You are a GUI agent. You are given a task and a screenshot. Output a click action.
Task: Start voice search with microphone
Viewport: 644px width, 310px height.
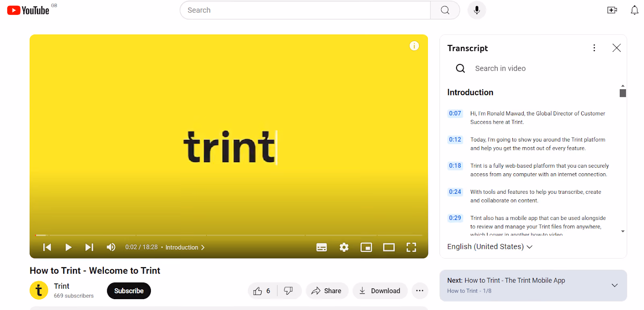click(477, 10)
